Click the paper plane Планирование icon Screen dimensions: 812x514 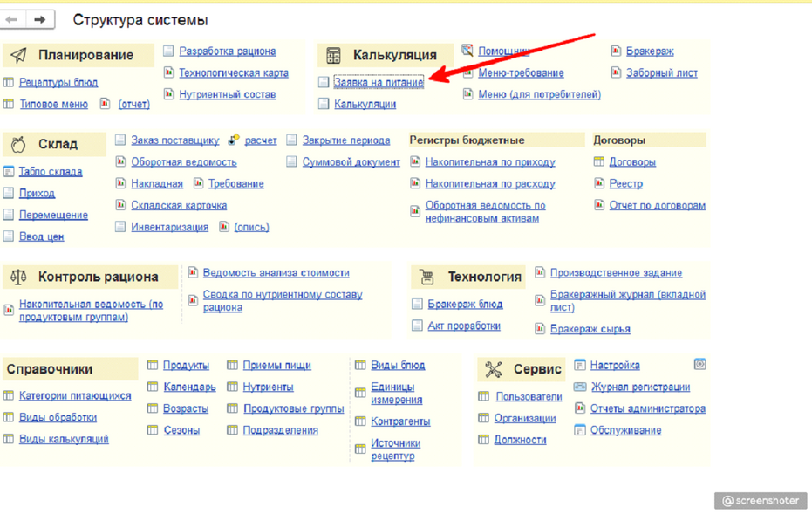coord(18,55)
